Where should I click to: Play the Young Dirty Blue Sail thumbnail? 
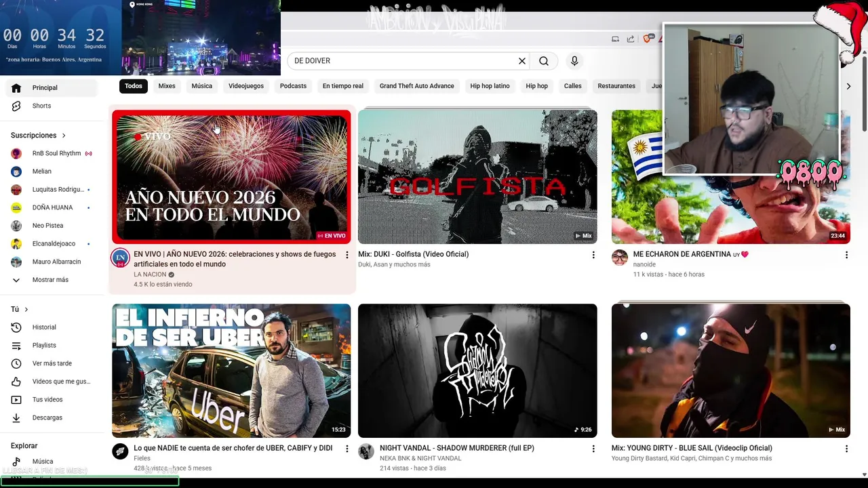(730, 371)
